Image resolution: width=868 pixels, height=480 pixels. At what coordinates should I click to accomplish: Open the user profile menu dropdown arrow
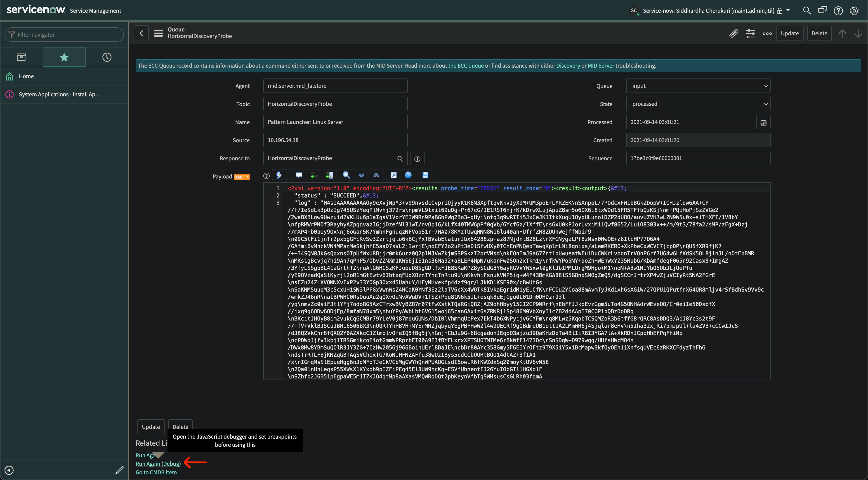[x=788, y=10]
